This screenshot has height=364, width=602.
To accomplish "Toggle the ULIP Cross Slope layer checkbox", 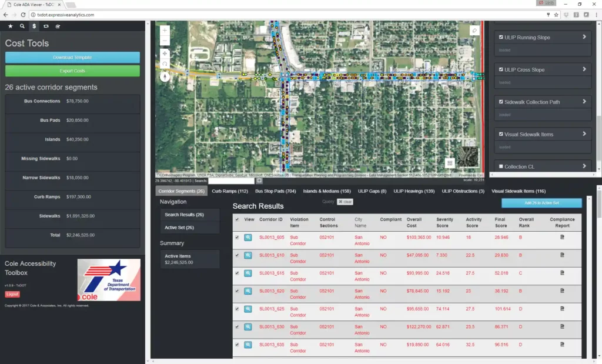I will pyautogui.click(x=501, y=69).
